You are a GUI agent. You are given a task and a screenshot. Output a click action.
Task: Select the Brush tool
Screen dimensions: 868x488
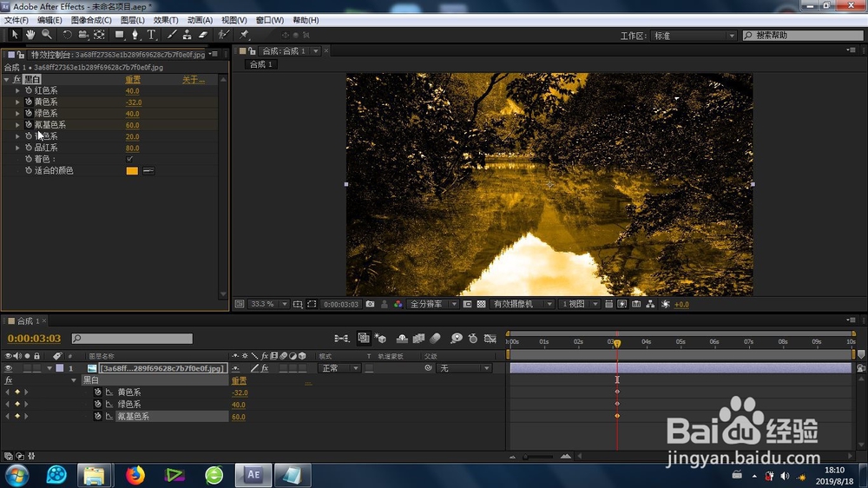point(172,35)
